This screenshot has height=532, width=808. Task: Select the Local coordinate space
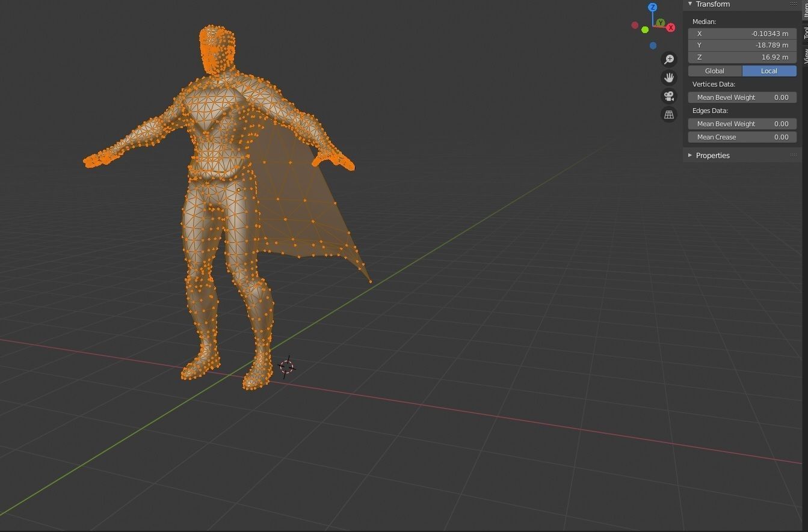(769, 71)
